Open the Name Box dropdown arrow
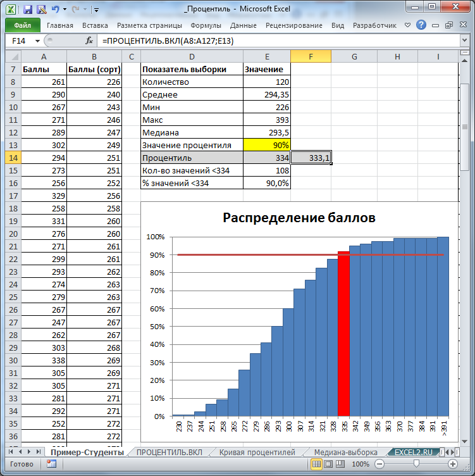475x476 pixels. [x=37, y=41]
